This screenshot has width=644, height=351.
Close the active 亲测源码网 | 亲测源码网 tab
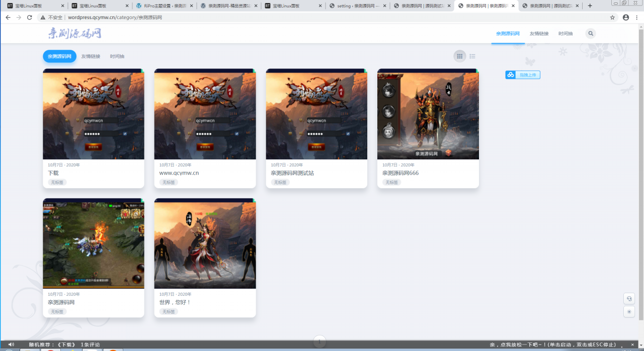tap(513, 6)
